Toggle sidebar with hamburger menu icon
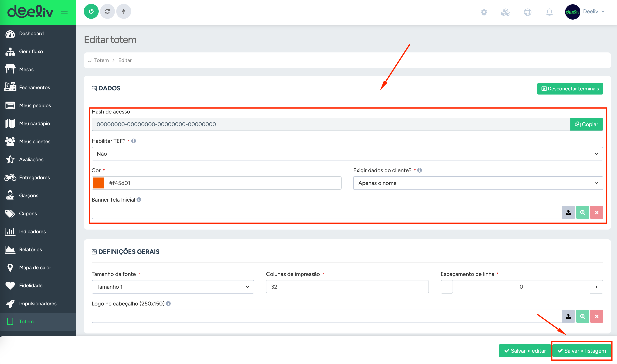 [x=64, y=11]
